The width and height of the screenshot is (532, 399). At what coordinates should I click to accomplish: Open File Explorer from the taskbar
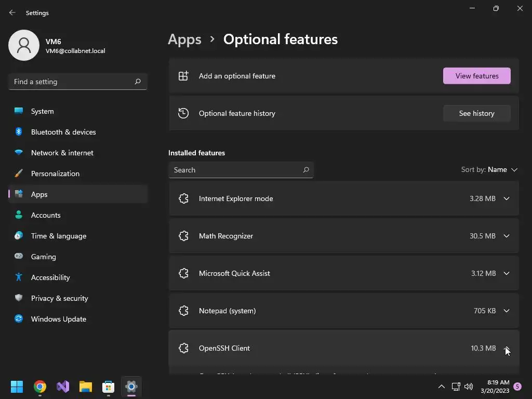click(86, 387)
